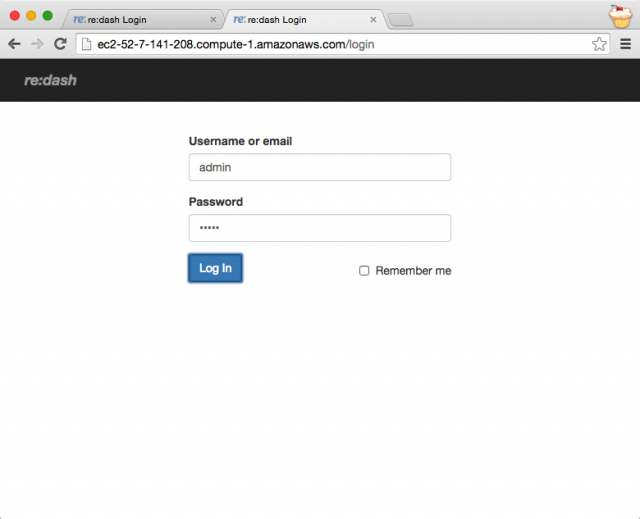Click the browser forward arrow
The height and width of the screenshot is (519, 640).
(x=37, y=44)
